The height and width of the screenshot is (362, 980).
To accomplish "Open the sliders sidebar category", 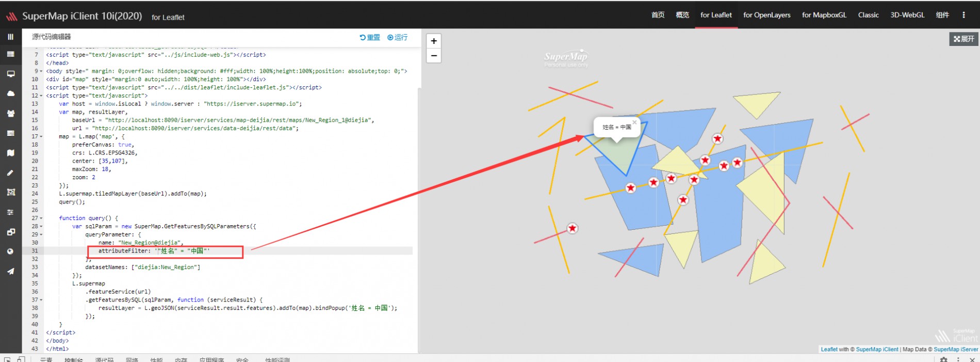I will [x=10, y=212].
